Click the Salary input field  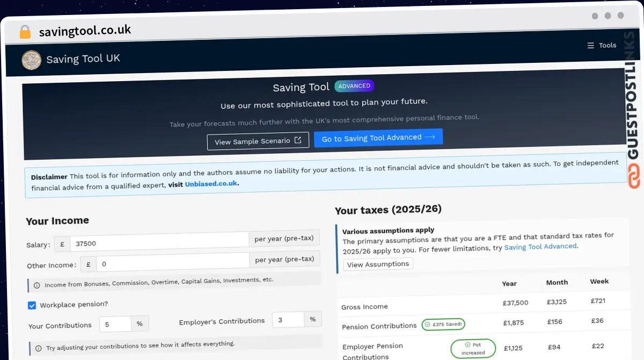159,242
